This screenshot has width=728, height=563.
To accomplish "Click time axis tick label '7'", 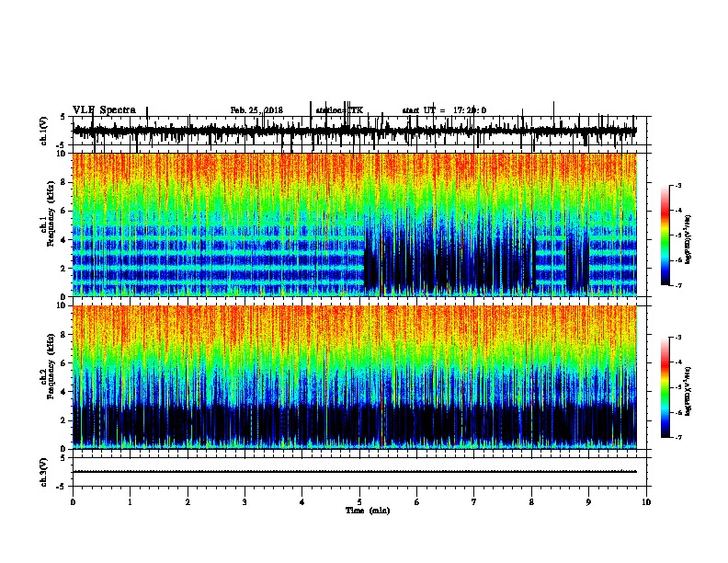I will click(x=474, y=501).
